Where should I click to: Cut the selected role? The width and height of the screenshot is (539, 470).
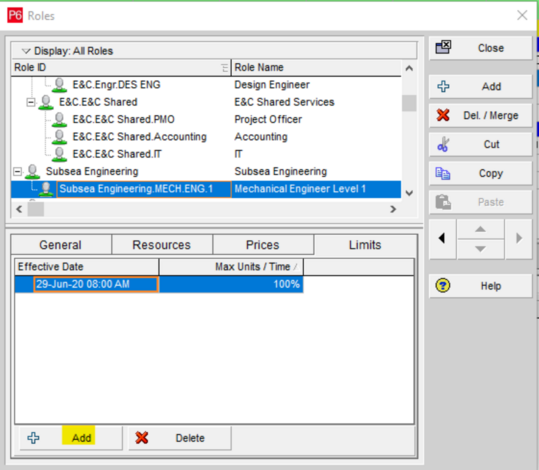(480, 144)
